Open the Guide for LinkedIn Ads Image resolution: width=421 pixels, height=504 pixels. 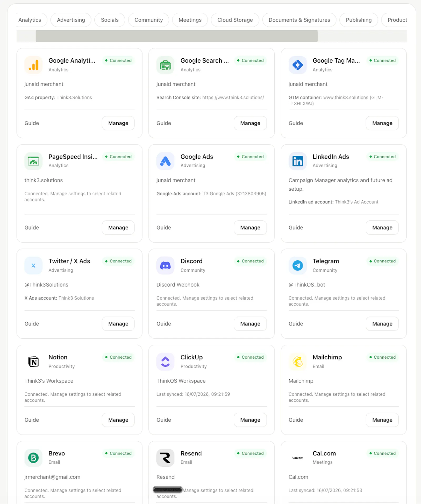pos(296,227)
